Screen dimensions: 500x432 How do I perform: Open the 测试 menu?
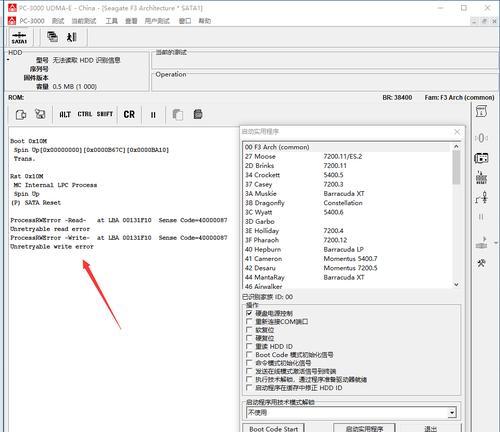point(58,21)
